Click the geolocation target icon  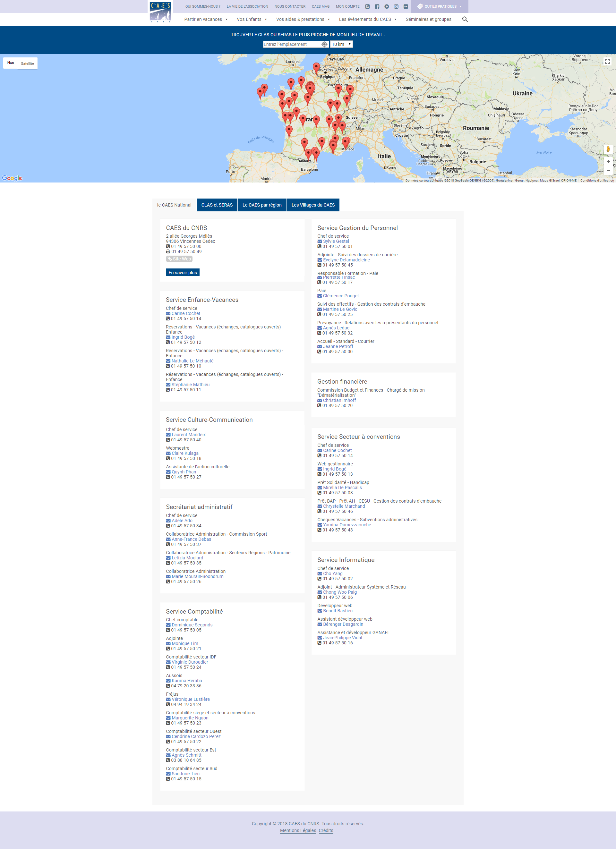[324, 44]
